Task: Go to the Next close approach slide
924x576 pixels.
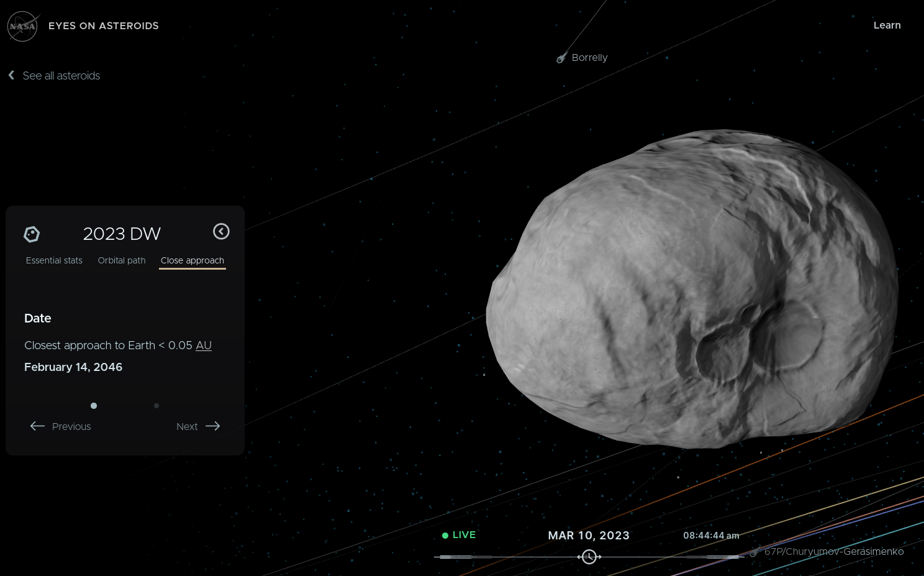Action: pyautogui.click(x=198, y=426)
